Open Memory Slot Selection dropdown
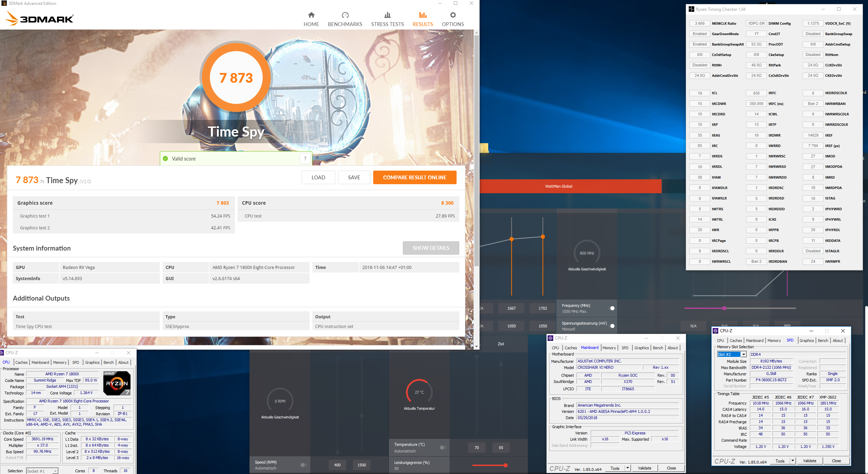868x474 pixels. click(743, 354)
